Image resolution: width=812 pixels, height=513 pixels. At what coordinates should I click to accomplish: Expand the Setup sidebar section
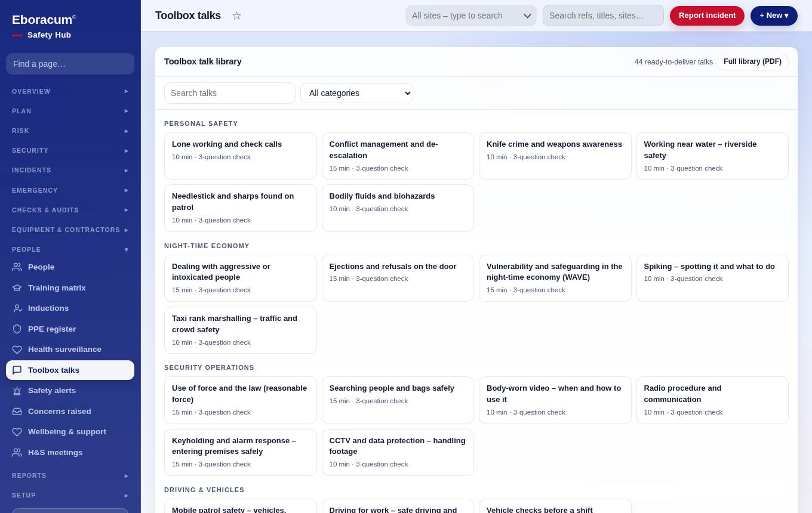click(x=70, y=495)
